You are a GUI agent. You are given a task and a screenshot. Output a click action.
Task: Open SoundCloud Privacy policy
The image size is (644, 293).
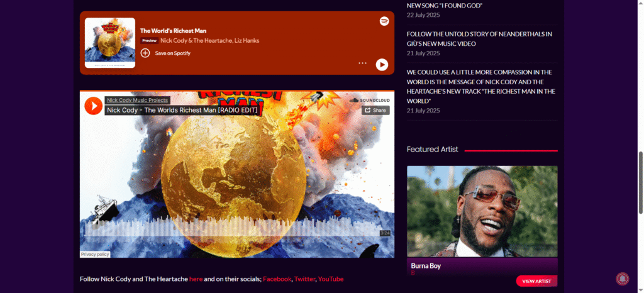95,254
